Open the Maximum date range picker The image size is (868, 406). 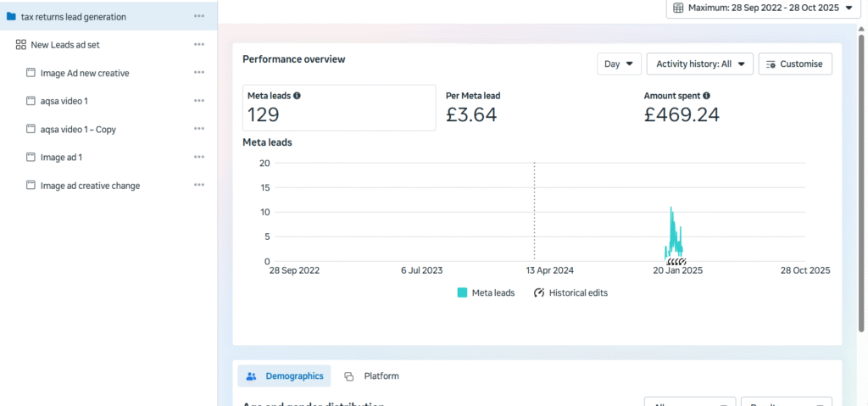(756, 8)
